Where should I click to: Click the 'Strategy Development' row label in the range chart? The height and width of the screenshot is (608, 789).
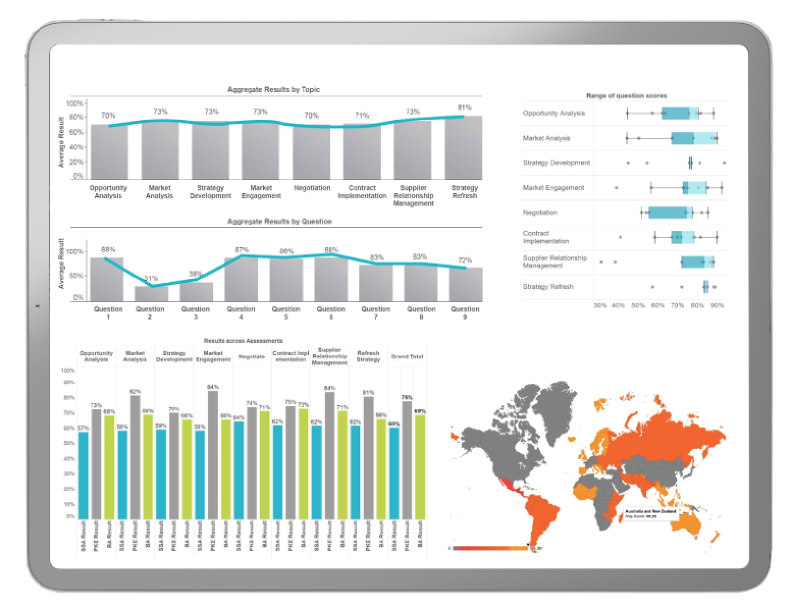pyautogui.click(x=556, y=163)
